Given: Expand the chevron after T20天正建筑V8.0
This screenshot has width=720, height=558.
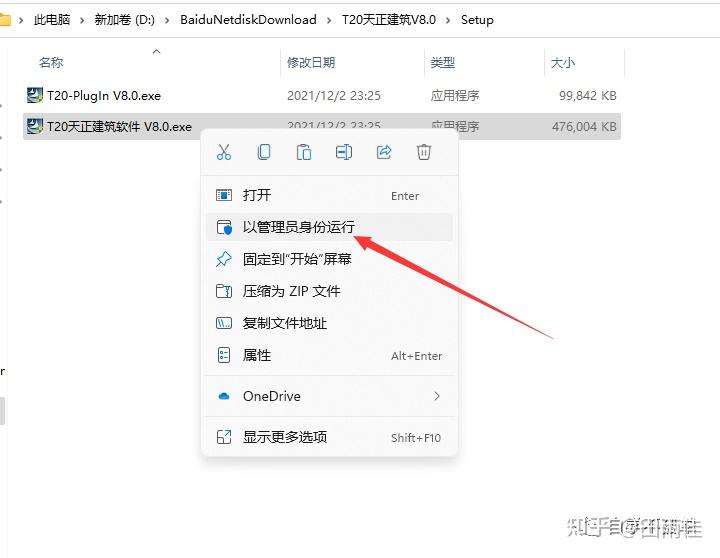Looking at the screenshot, I should tap(448, 20).
